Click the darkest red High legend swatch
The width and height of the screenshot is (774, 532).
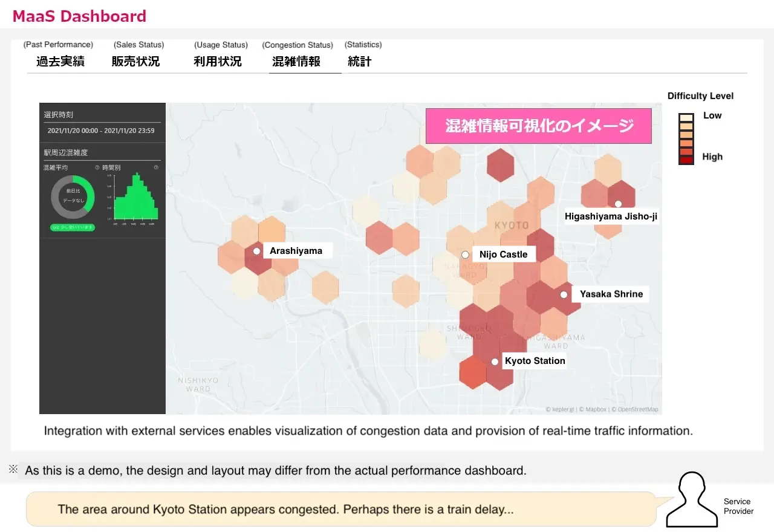686,160
